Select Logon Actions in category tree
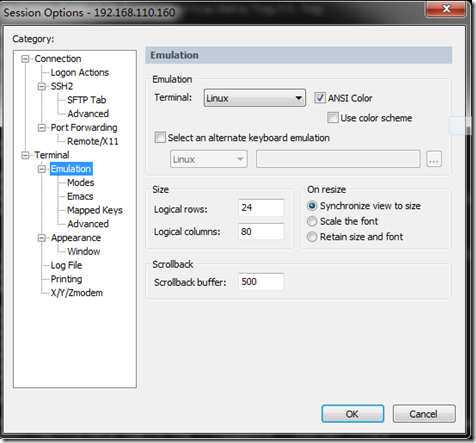The height and width of the screenshot is (443, 476). (80, 73)
